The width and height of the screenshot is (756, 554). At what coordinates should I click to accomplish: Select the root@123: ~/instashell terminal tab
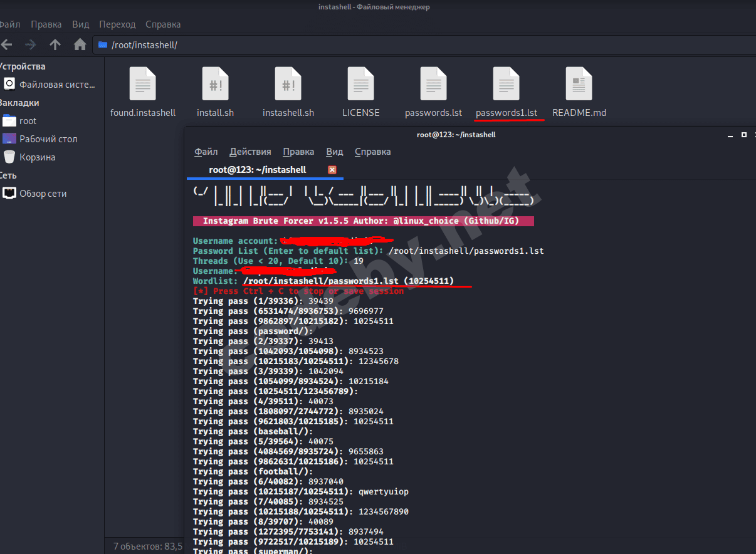point(258,170)
